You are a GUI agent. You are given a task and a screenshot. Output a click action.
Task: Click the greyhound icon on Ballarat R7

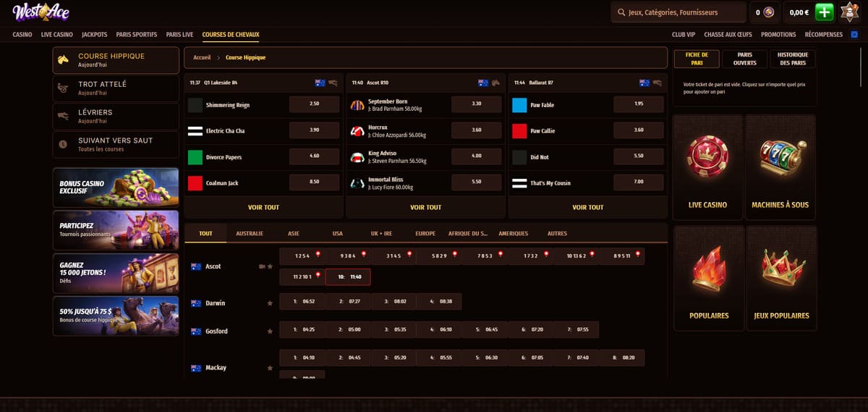[x=657, y=83]
